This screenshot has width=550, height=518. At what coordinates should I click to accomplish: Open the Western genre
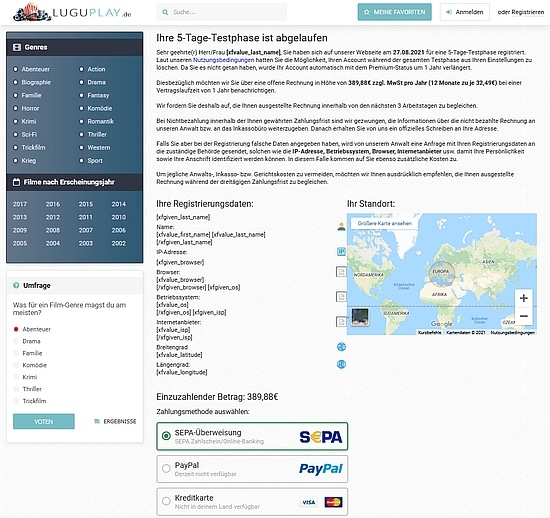click(x=99, y=147)
